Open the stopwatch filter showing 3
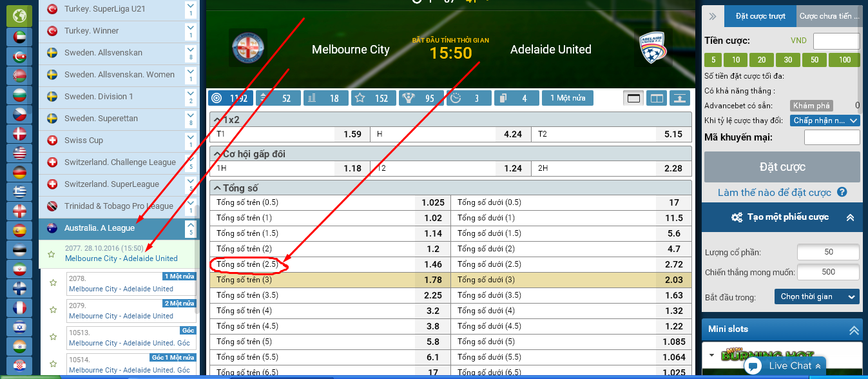 pos(468,98)
